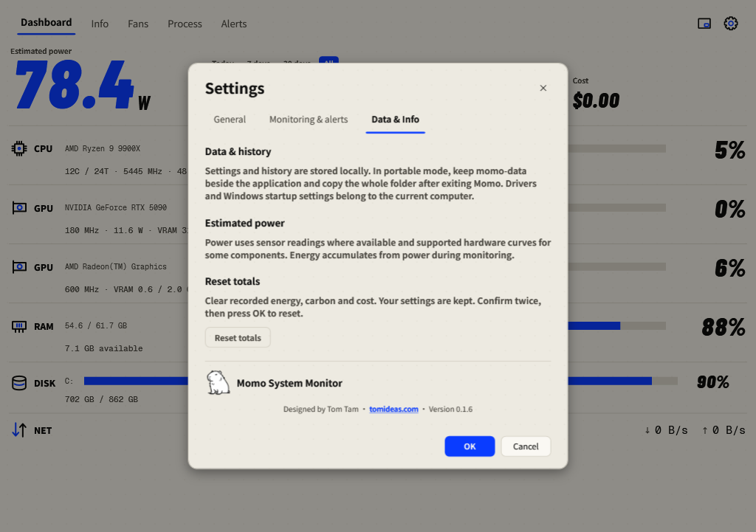
Task: Click the Radeon GPU 6% value
Action: pyautogui.click(x=730, y=268)
